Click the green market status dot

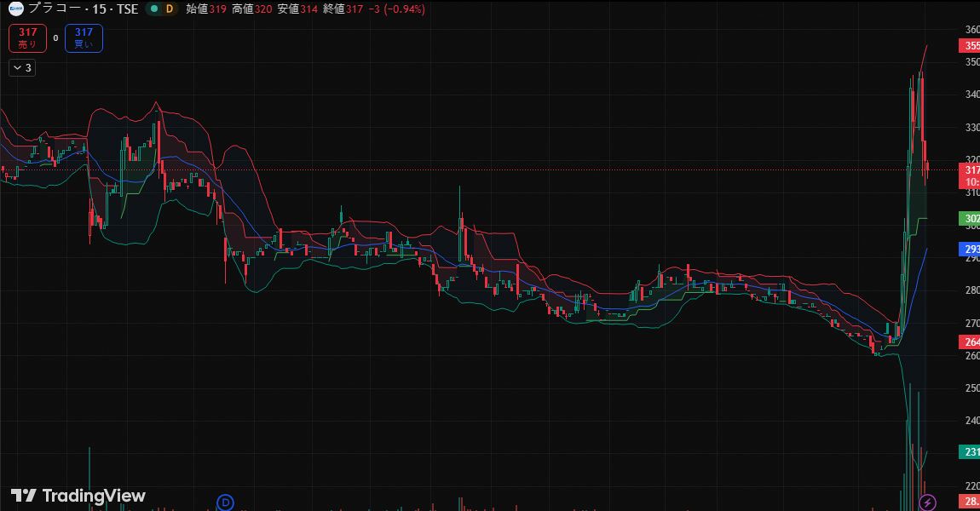pyautogui.click(x=153, y=9)
